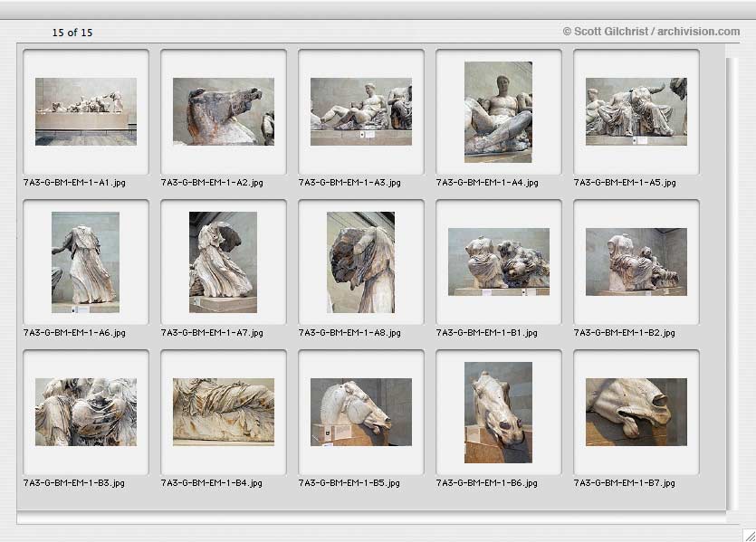
Task: Click filename label 7A3-G-BM-EM-1-A2.jpg
Action: click(212, 183)
